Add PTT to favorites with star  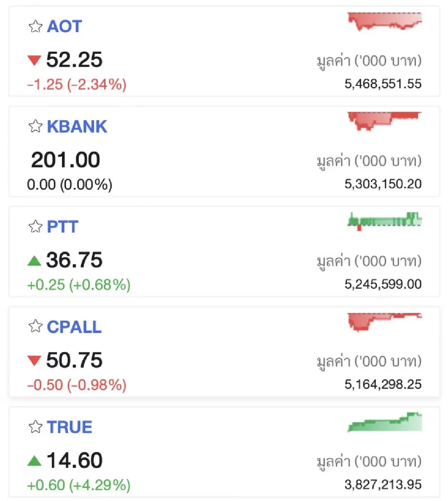coord(35,226)
